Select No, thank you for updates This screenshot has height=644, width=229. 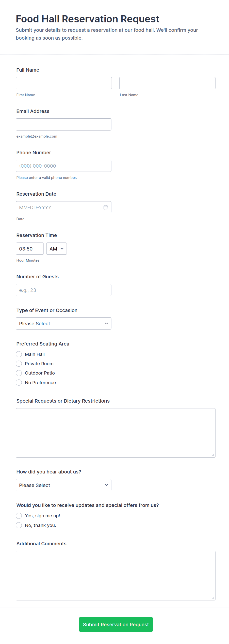(x=19, y=525)
